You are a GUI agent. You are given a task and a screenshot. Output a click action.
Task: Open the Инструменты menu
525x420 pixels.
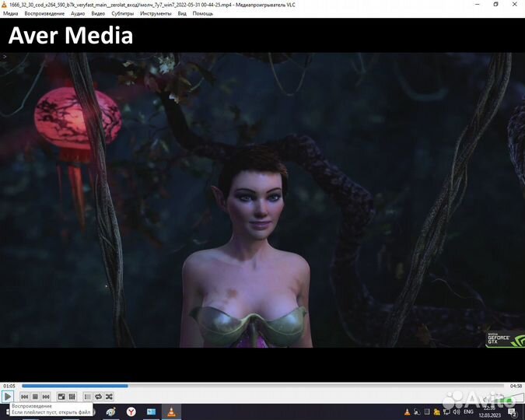click(x=156, y=14)
